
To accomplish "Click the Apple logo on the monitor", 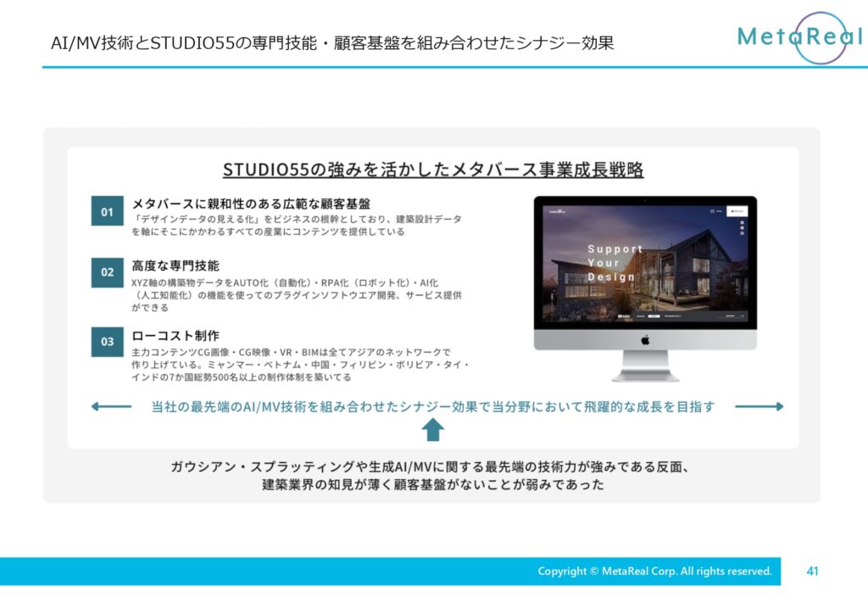I will click(x=645, y=340).
